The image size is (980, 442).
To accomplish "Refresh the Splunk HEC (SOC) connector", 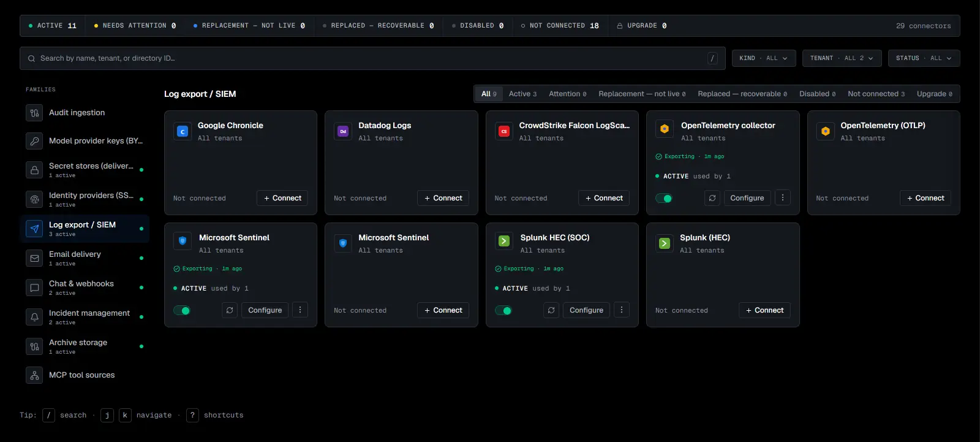I will coord(551,310).
